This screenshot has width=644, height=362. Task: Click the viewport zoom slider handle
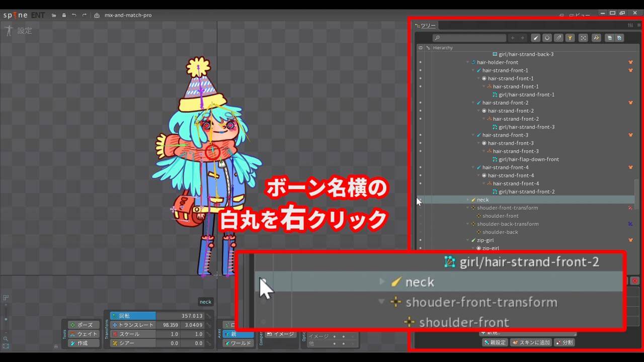coord(6,320)
